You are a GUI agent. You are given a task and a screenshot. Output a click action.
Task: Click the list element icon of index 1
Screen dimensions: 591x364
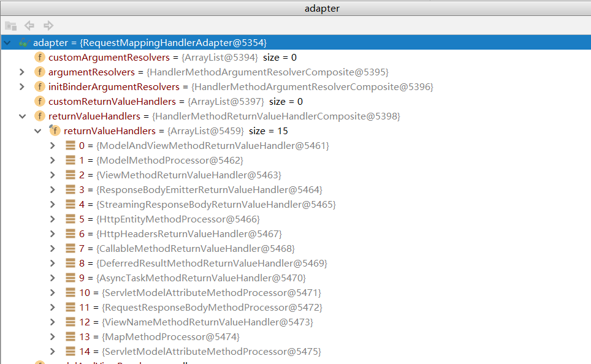click(x=71, y=160)
